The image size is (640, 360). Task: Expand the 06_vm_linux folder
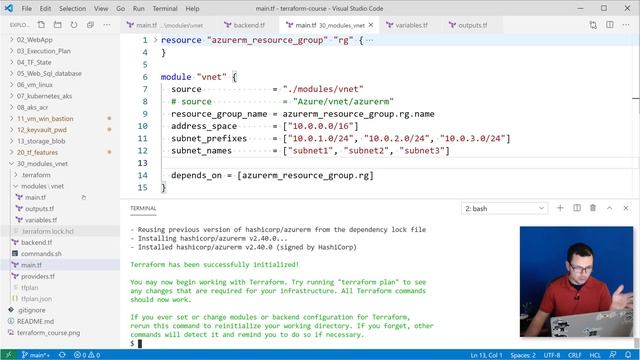35,84
